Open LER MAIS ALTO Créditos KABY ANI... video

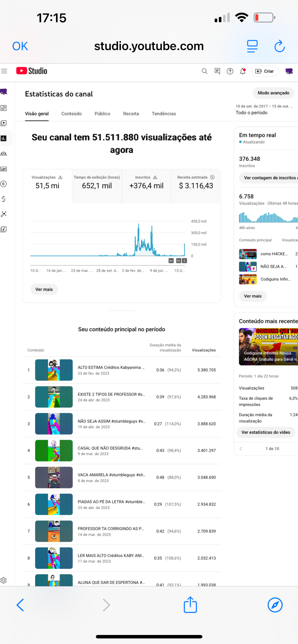pos(122,558)
